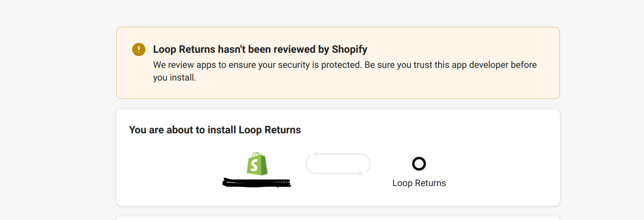Select the black Loop Returns ring logo
Image resolution: width=644 pixels, height=220 pixels.
[x=419, y=163]
